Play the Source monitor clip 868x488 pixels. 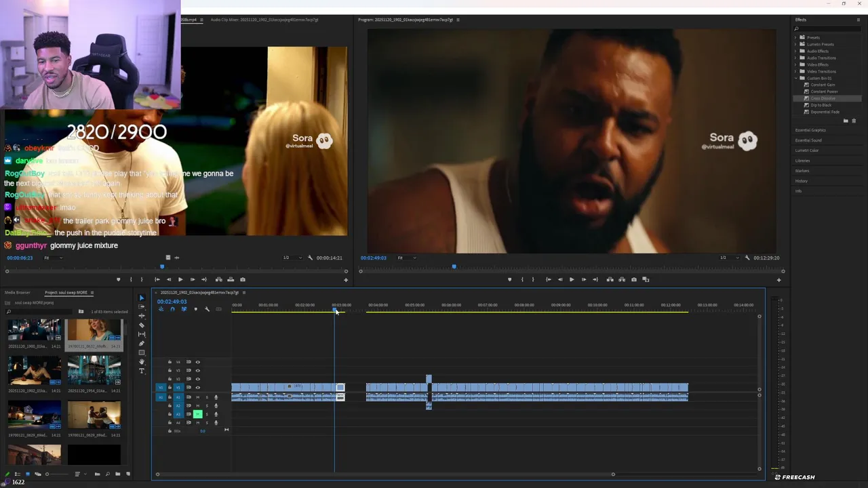[x=180, y=279]
